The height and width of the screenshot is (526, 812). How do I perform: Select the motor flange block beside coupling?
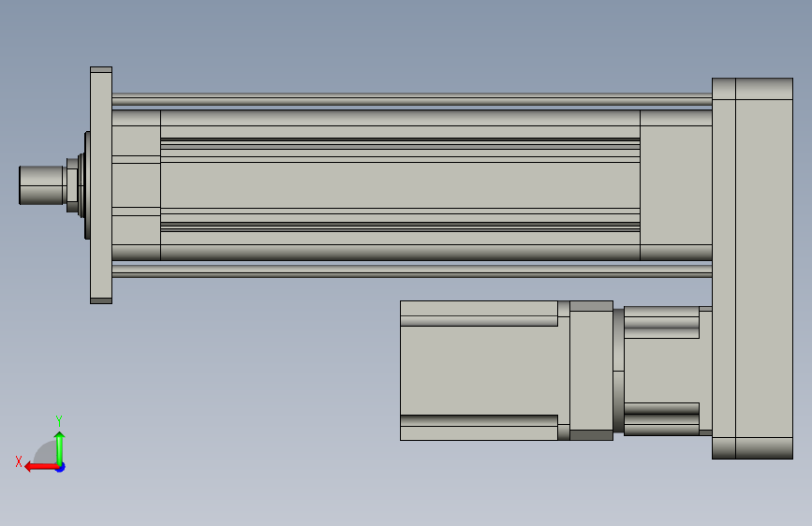pyautogui.click(x=591, y=371)
